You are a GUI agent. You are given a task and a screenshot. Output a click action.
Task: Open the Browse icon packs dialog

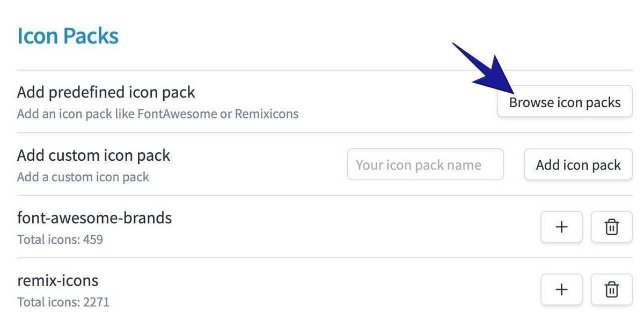coord(565,102)
